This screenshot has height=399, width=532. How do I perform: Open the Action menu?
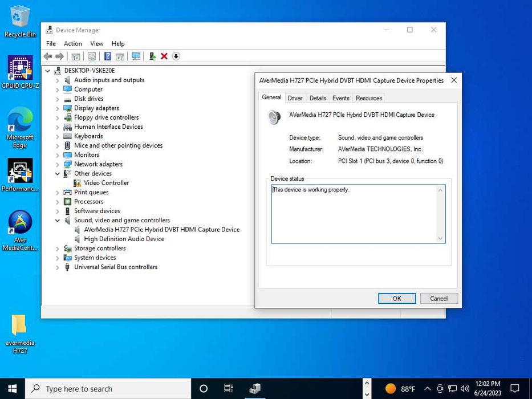pyautogui.click(x=72, y=43)
